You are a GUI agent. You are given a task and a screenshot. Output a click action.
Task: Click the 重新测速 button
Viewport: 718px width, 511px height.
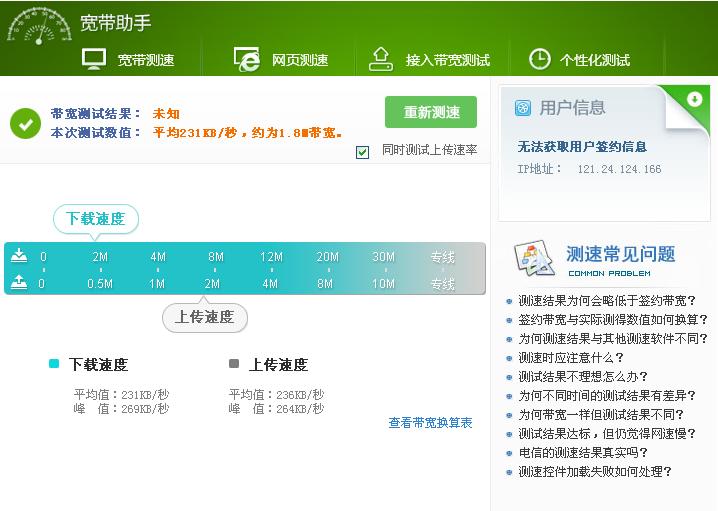(x=431, y=112)
